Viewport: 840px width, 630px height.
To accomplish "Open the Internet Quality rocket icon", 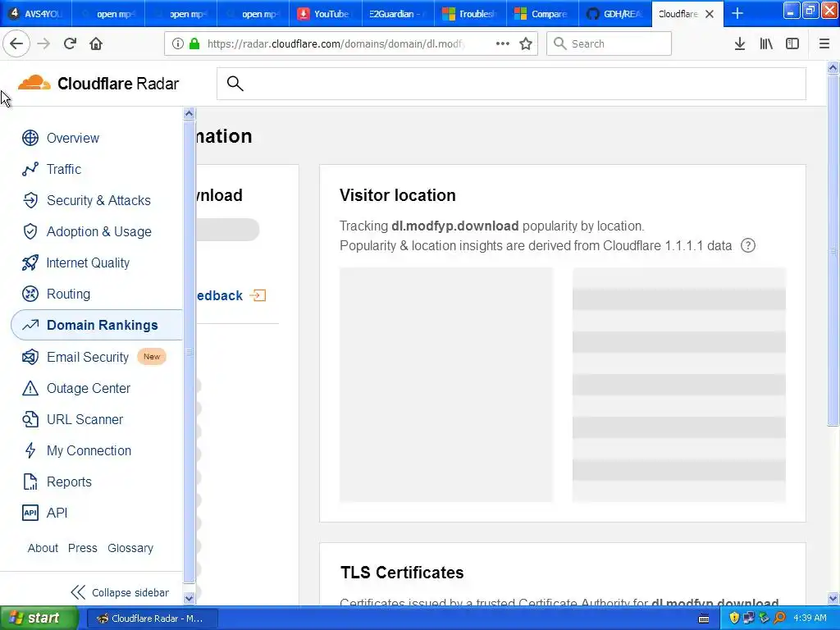I will click(30, 262).
